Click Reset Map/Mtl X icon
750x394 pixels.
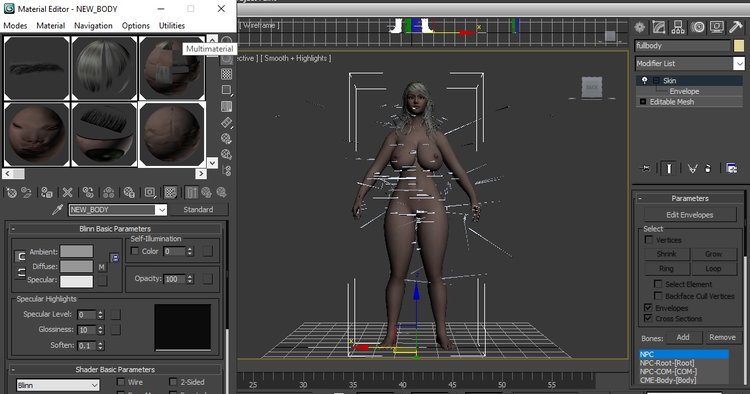pyautogui.click(x=67, y=193)
